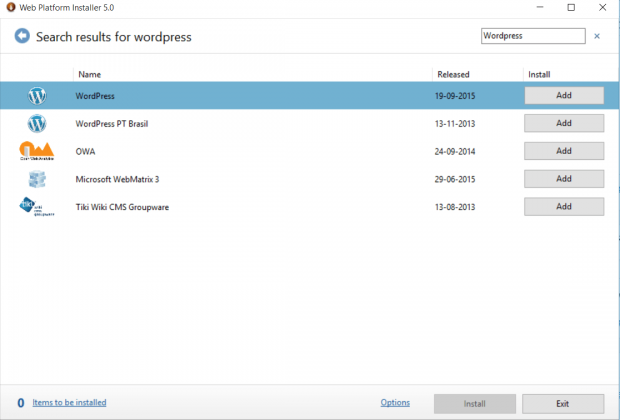Screen dimensions: 620x420
Task: Click the OWA orange logo icon
Action: pyautogui.click(x=37, y=151)
